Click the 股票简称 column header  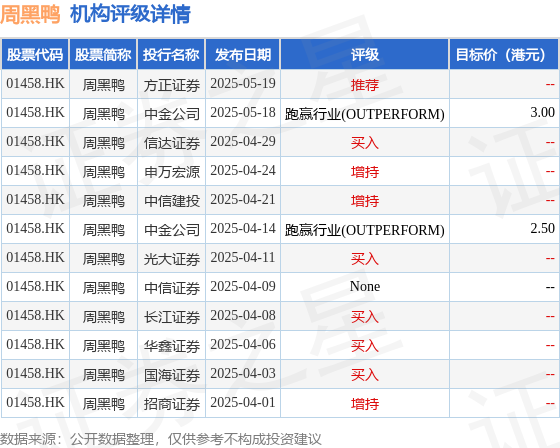[103, 54]
